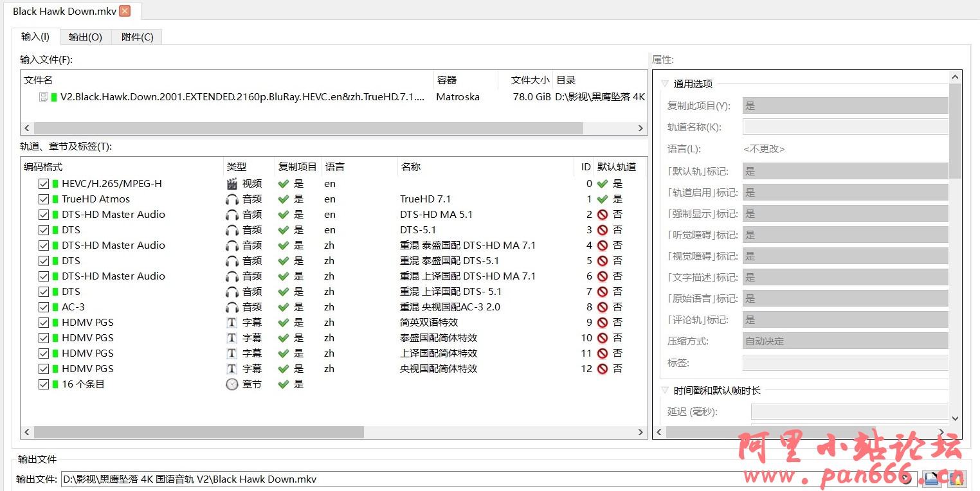Click the red no-default icon for track ID 12
Image resolution: width=980 pixels, height=491 pixels.
(x=603, y=369)
